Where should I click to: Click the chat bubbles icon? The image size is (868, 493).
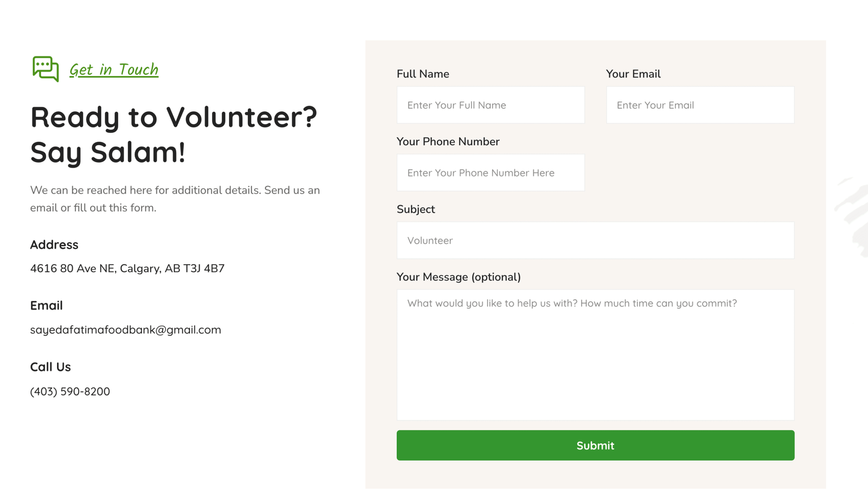pos(46,69)
